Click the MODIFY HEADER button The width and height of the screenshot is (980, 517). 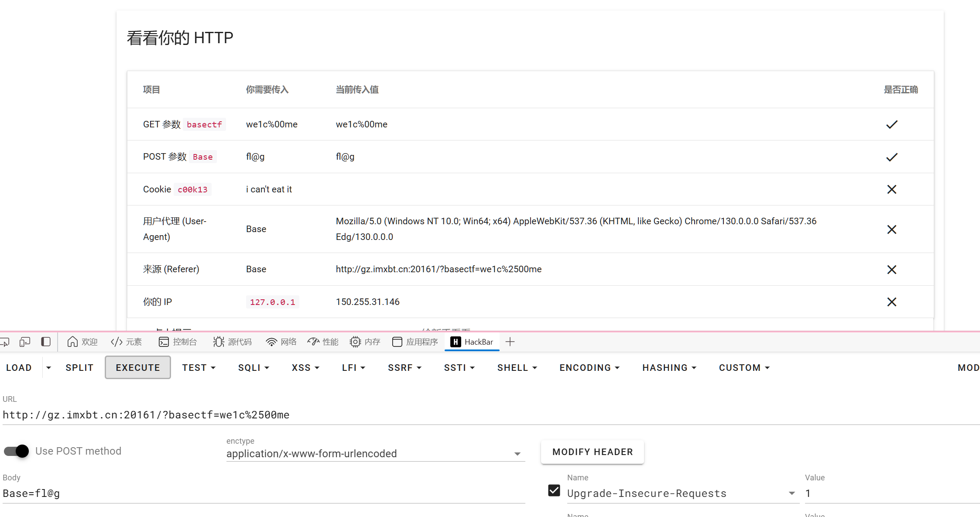click(592, 452)
